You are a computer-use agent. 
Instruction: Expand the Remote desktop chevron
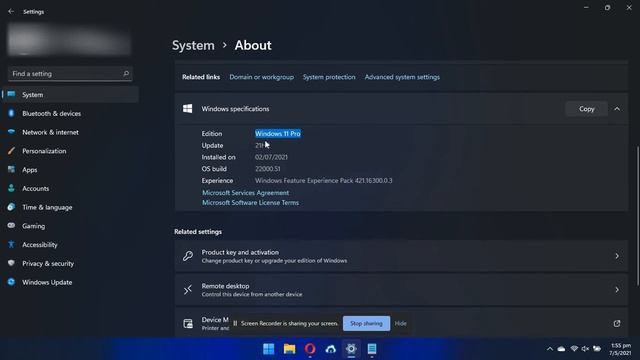click(617, 290)
